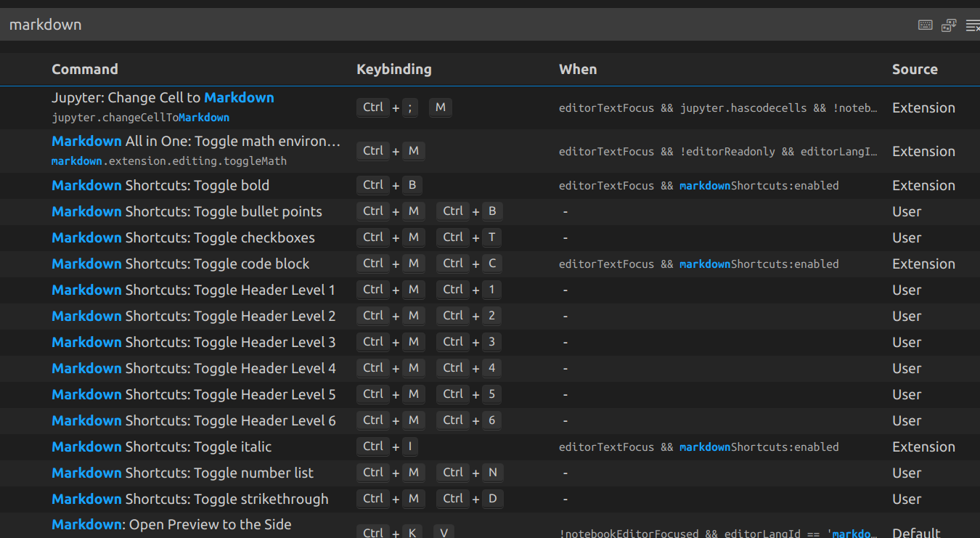Select the Toggle Header Level 1 command

coord(193,290)
